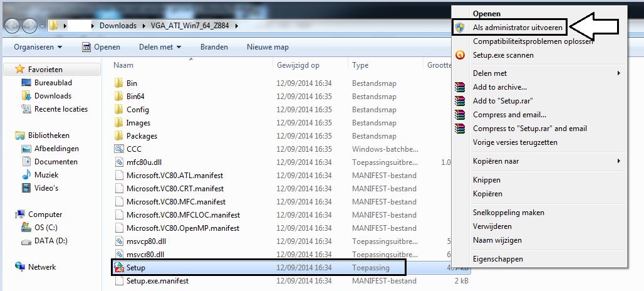Open the Delen met toolbar dropdown

click(160, 47)
